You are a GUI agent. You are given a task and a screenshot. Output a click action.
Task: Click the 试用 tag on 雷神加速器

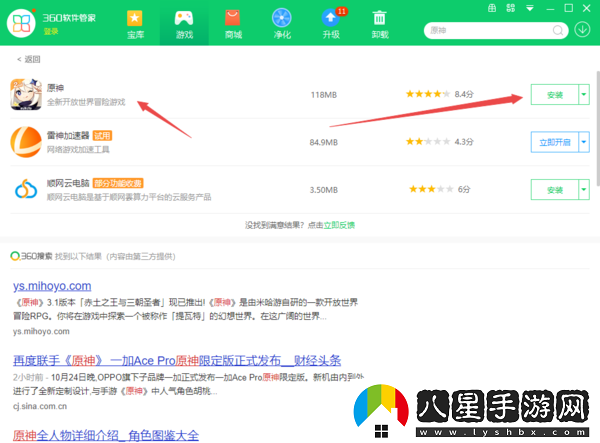(x=102, y=136)
